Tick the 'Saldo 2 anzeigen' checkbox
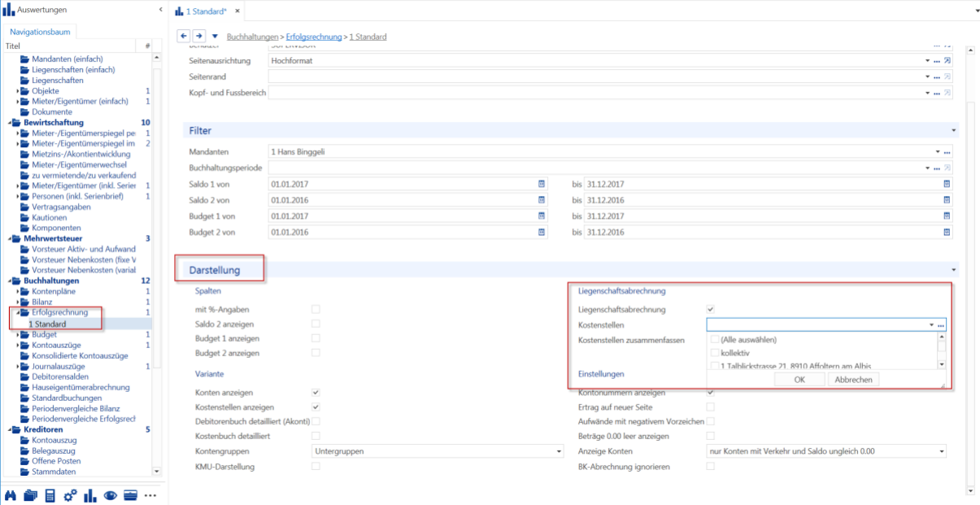The height and width of the screenshot is (505, 980). (316, 324)
